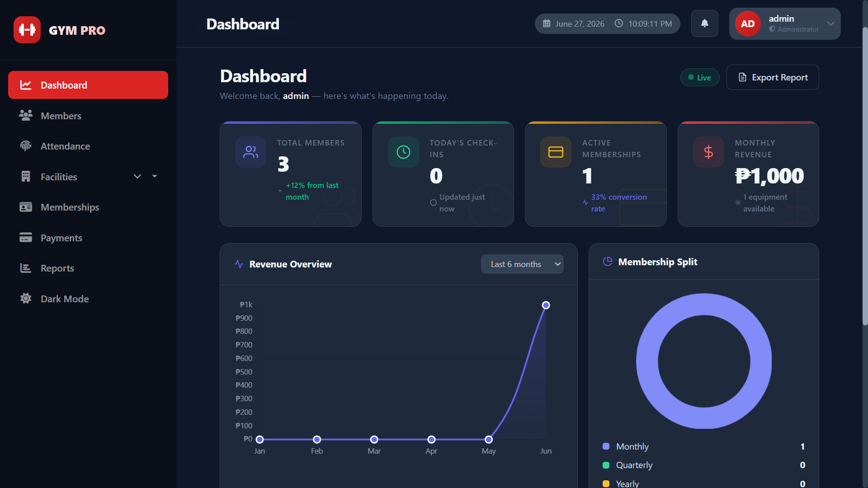Open the Attendance page
Viewport: 868px width, 488px height.
coord(88,146)
